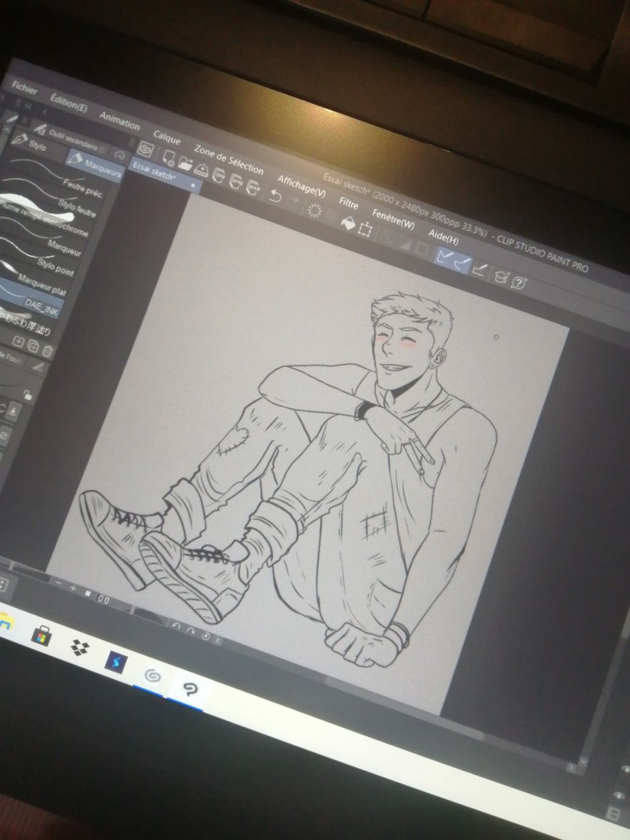Open the Édition(E) menu
This screenshot has height=840, width=630.
coord(69,102)
